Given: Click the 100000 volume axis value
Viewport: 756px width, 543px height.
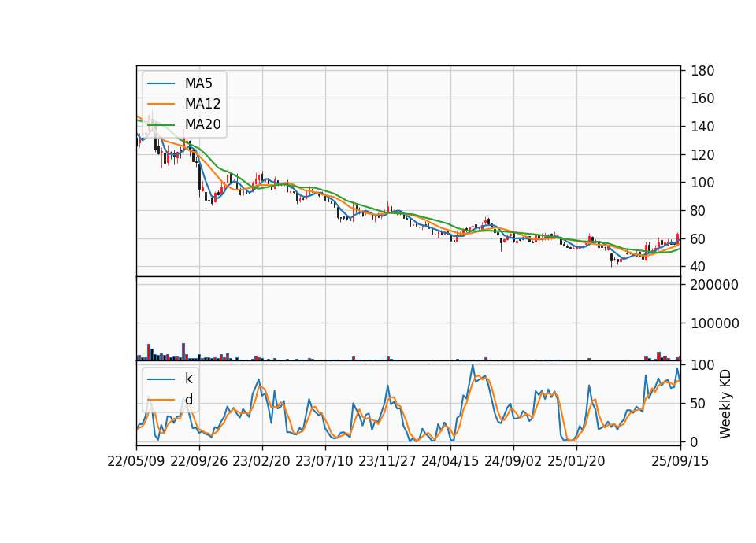Looking at the screenshot, I should (x=714, y=323).
